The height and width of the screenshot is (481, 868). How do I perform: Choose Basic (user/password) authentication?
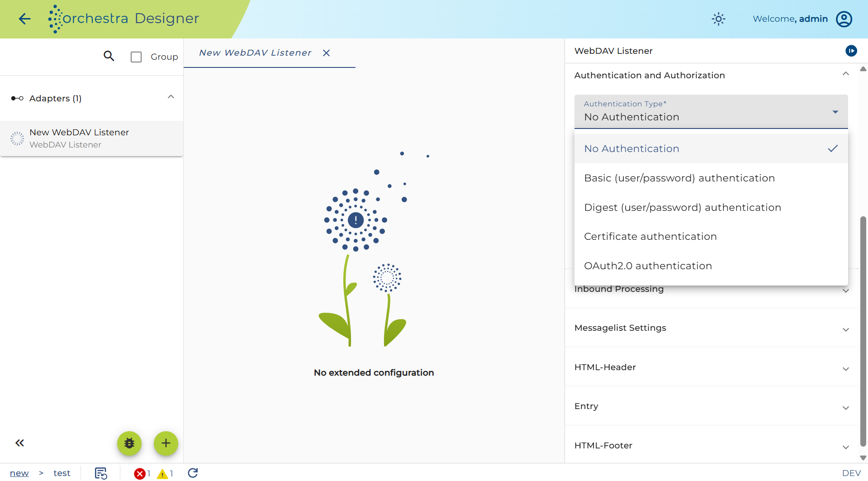pyautogui.click(x=711, y=178)
